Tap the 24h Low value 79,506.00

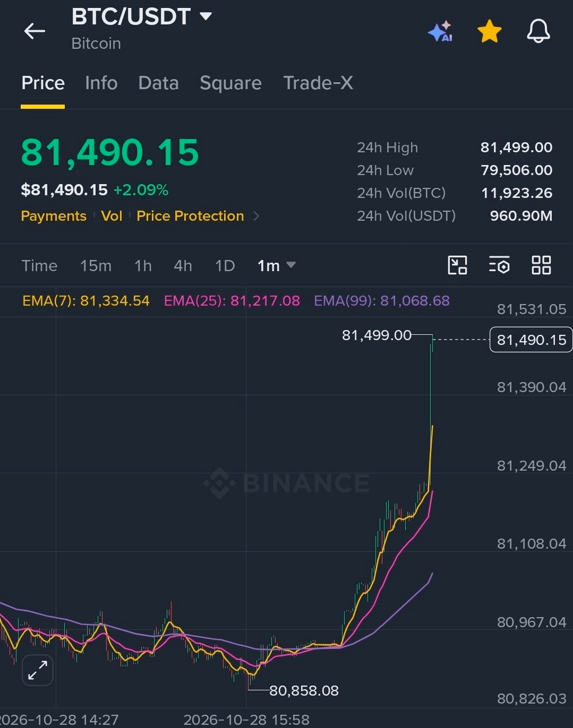pyautogui.click(x=516, y=170)
